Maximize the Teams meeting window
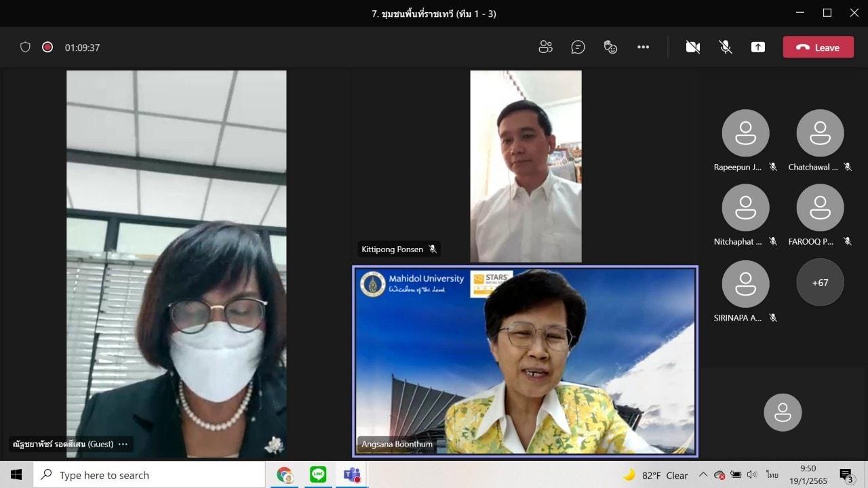Screen dimensions: 868x488 click(x=827, y=13)
